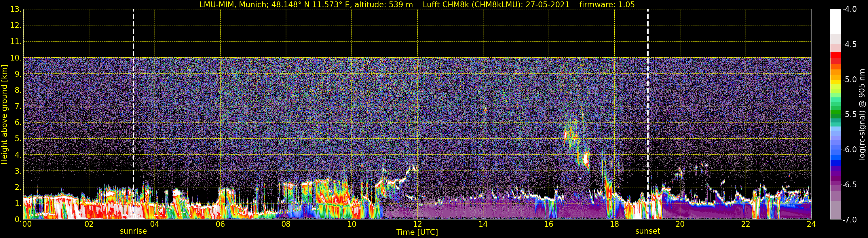The width and height of the screenshot is (868, 238).
Task: Click the '5.' tick on the height axis
Action: pos(18,139)
